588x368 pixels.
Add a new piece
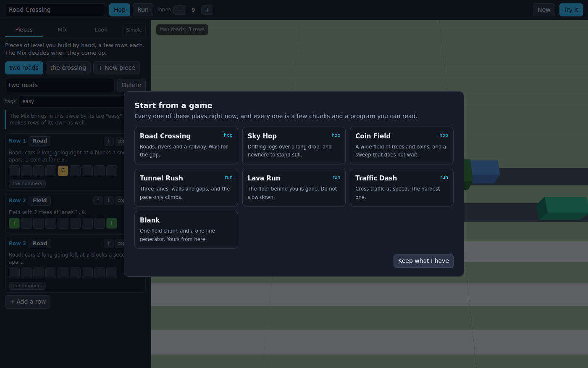(116, 68)
